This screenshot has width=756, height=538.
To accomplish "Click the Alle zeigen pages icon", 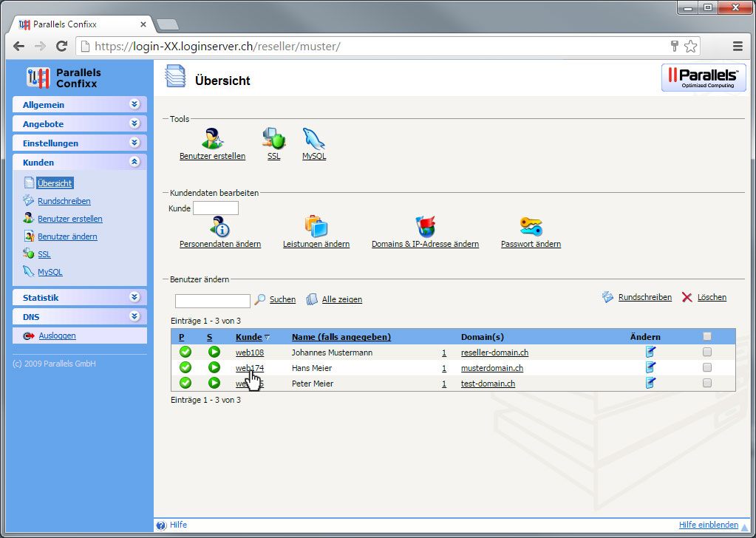I will click(312, 299).
